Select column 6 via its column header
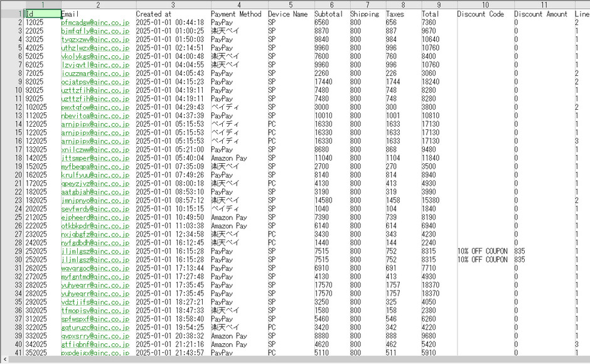The width and height of the screenshot is (590, 364). click(x=331, y=4)
